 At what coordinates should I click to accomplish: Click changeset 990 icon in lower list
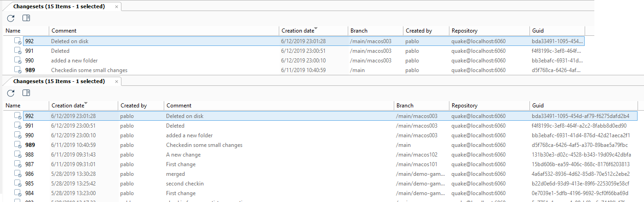[x=17, y=135]
